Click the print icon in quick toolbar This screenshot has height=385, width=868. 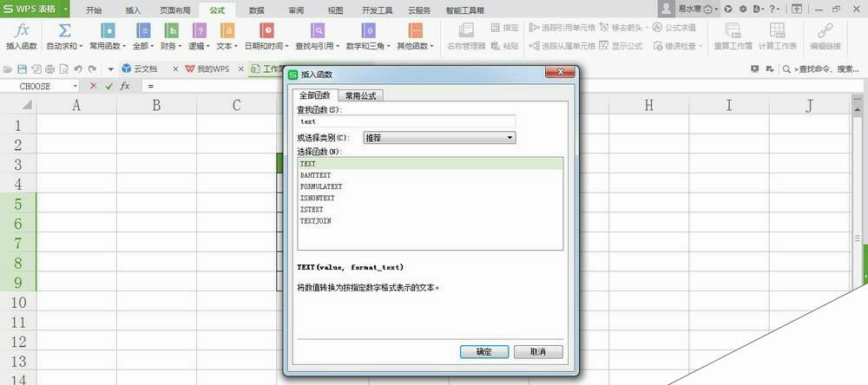click(x=49, y=69)
